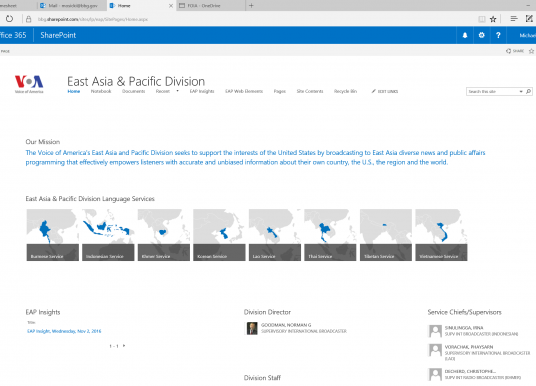Click Decherd's profile avatar icon
The height and width of the screenshot is (386, 536).
point(435,374)
